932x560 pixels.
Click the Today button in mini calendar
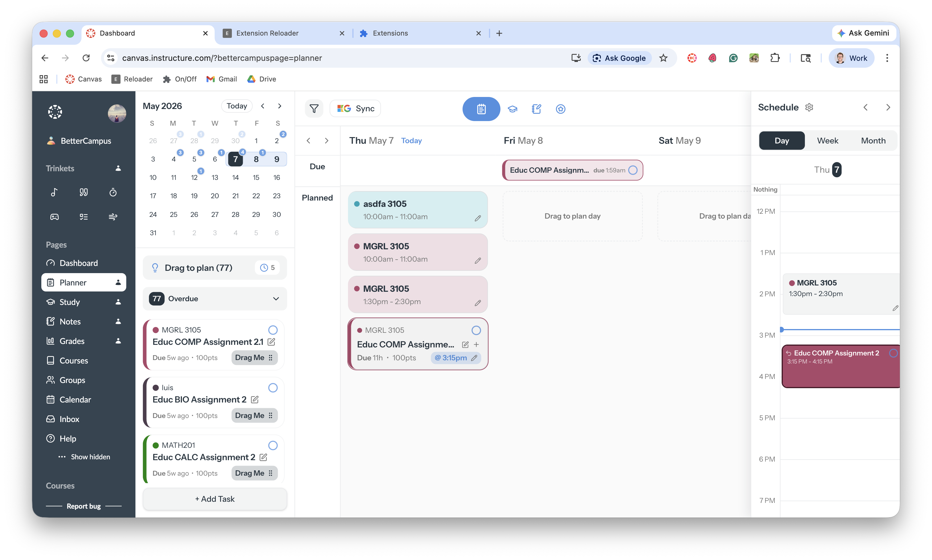pos(236,106)
